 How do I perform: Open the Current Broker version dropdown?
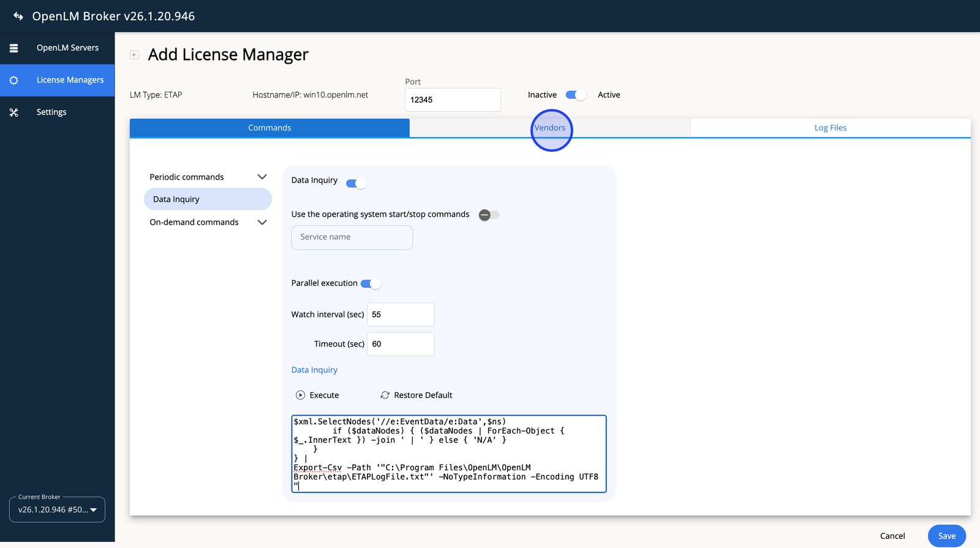point(57,509)
